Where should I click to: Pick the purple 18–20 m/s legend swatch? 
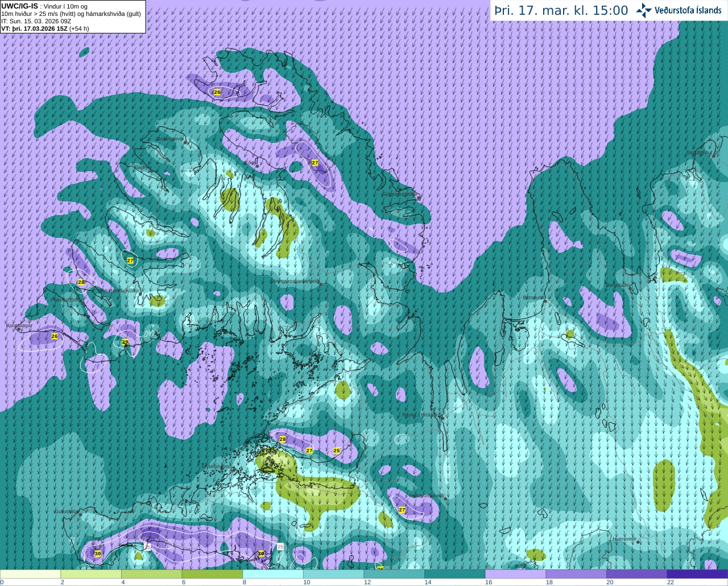(576, 573)
